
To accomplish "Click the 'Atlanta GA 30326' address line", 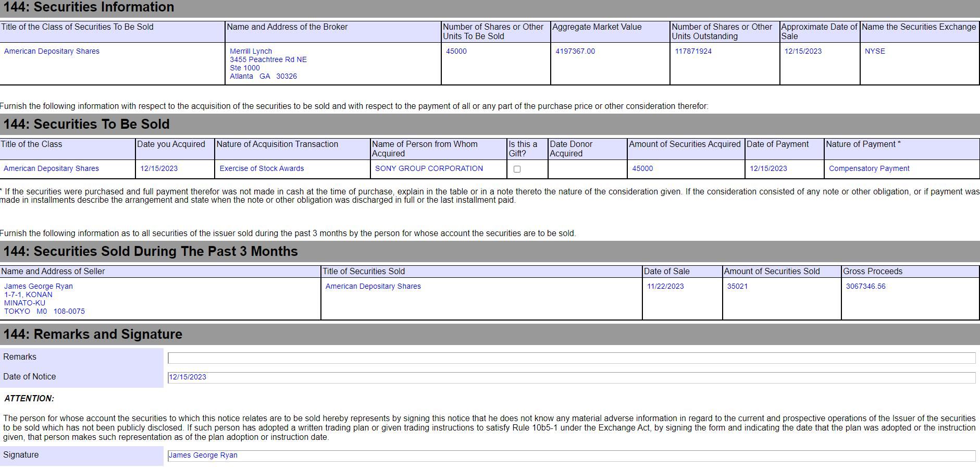I will coord(263,76).
